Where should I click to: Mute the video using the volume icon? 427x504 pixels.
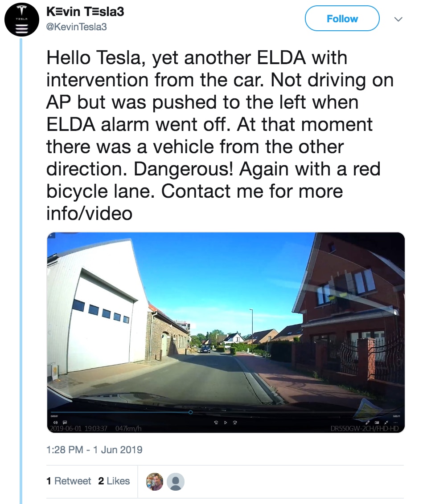tap(55, 423)
